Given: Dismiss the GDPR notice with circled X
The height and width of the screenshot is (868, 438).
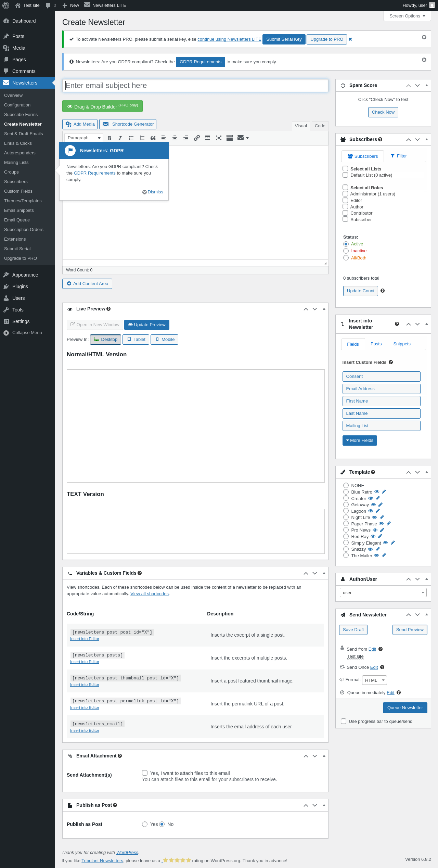Looking at the screenshot, I should 424,60.
